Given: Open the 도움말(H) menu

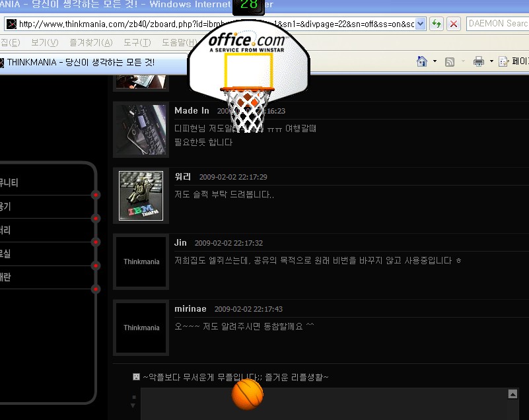Looking at the screenshot, I should tap(179, 42).
